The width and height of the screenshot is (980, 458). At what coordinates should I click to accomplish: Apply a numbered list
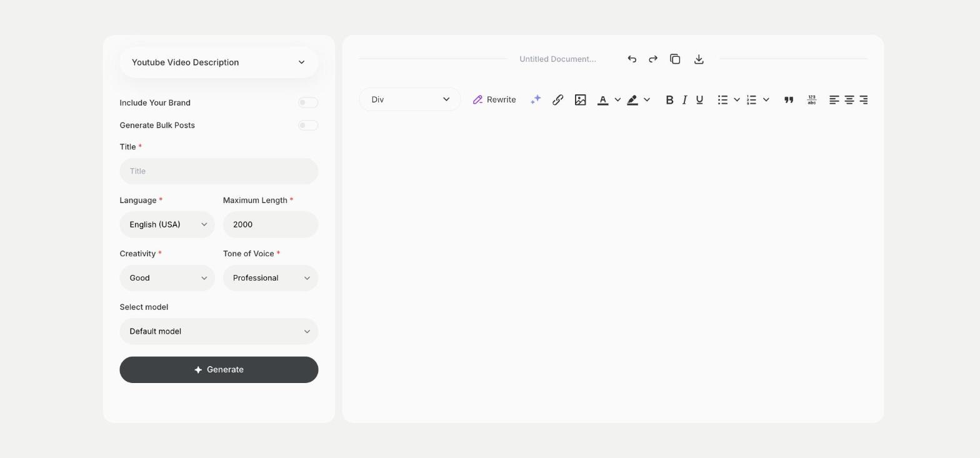click(752, 100)
